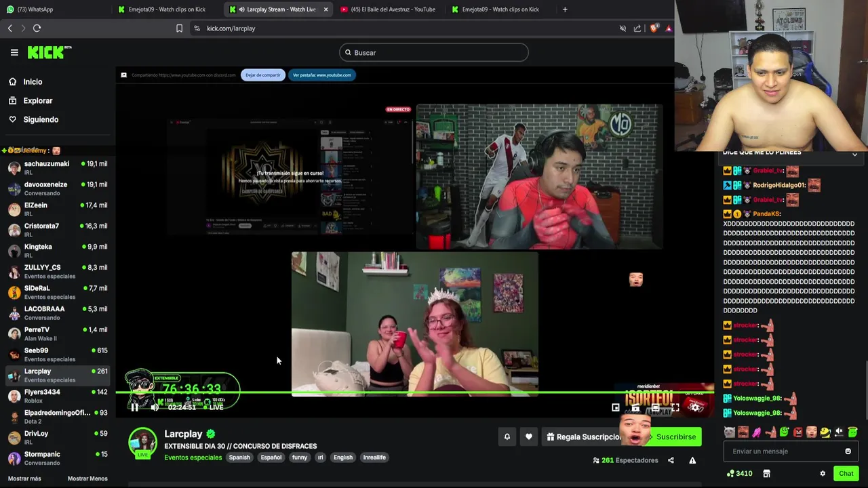Pick the angry red face emote
This screenshot has height=488, width=868.
coord(798,432)
